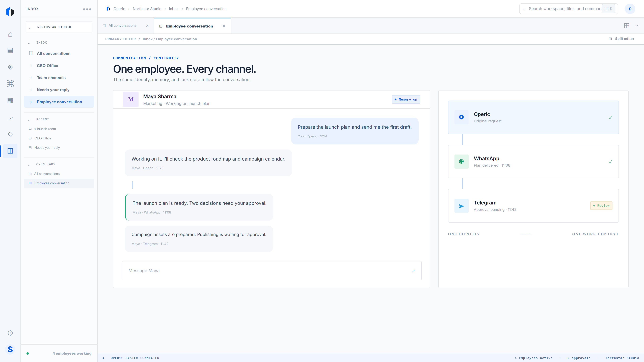Focus the Message Maya input field
This screenshot has height=362, width=644.
(272, 270)
